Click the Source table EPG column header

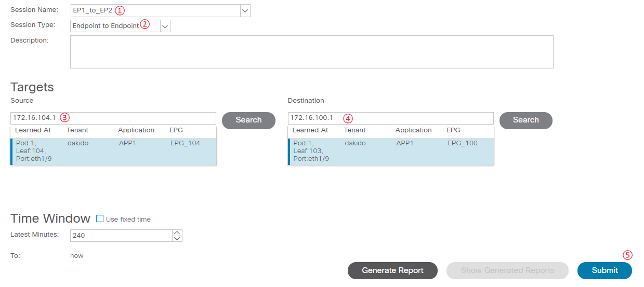(x=176, y=130)
